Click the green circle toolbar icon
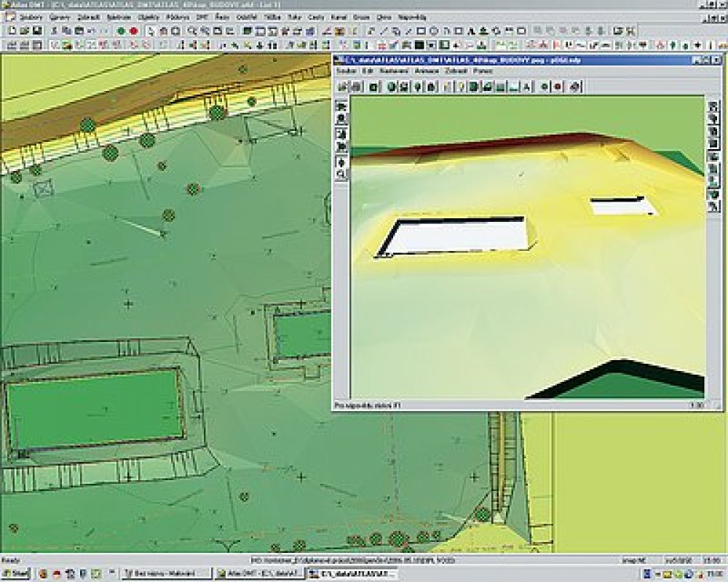Screen dimensions: 728x582 pyautogui.click(x=120, y=31)
